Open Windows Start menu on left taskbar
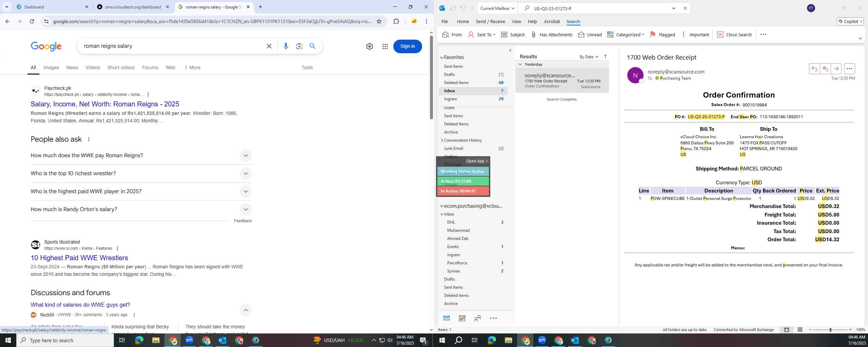Image resolution: width=868 pixels, height=347 pixels. tap(8, 340)
